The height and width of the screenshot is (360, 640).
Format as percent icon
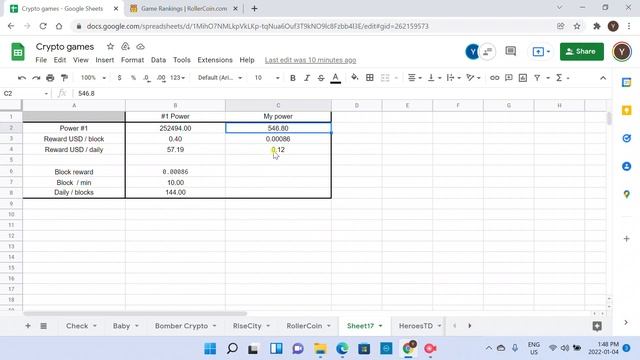point(133,78)
